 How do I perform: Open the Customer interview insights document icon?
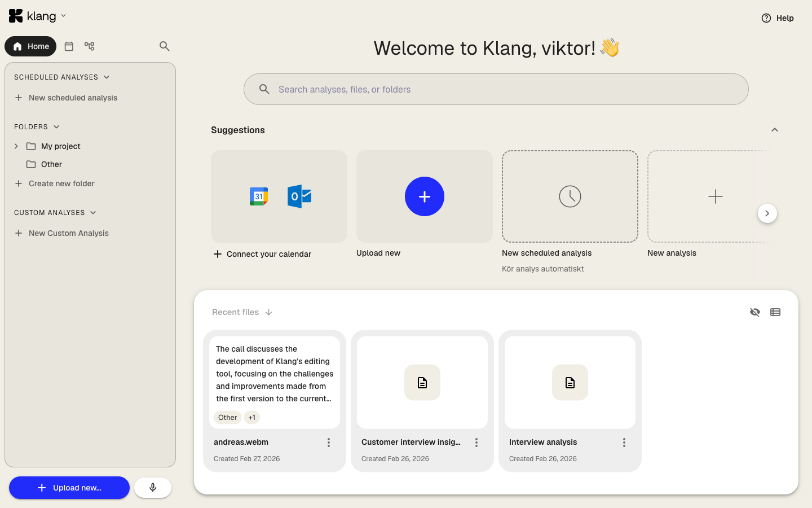tap(422, 383)
